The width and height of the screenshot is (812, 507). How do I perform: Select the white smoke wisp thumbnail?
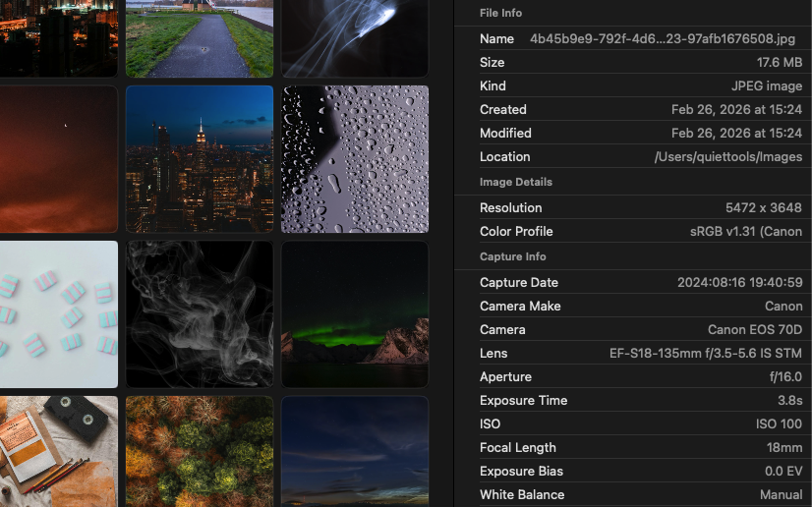(355, 38)
